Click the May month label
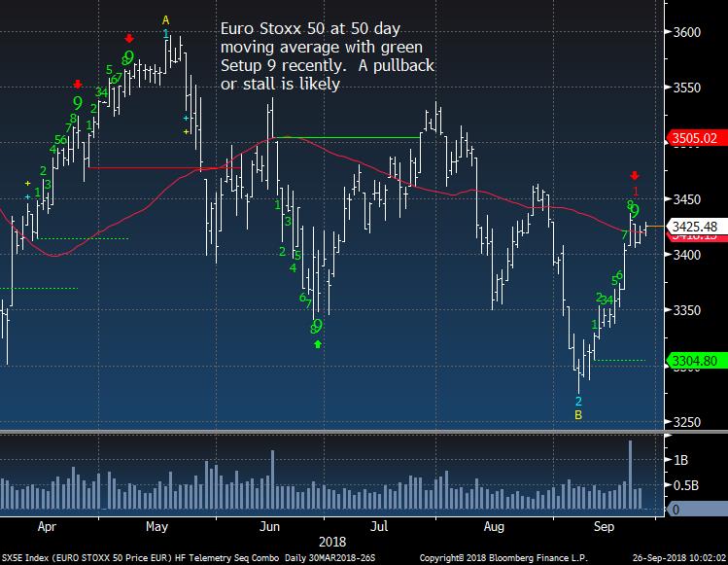The image size is (728, 565). pyautogui.click(x=156, y=527)
